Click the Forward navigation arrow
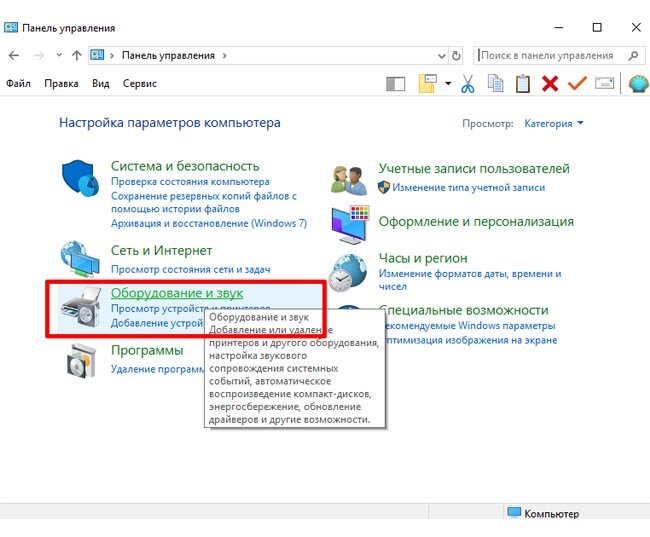Image resolution: width=650 pixels, height=537 pixels. [39, 56]
